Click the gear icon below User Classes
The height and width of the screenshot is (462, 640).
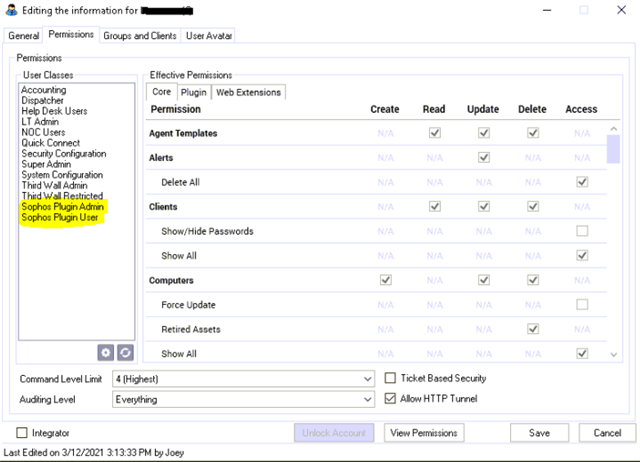[105, 353]
